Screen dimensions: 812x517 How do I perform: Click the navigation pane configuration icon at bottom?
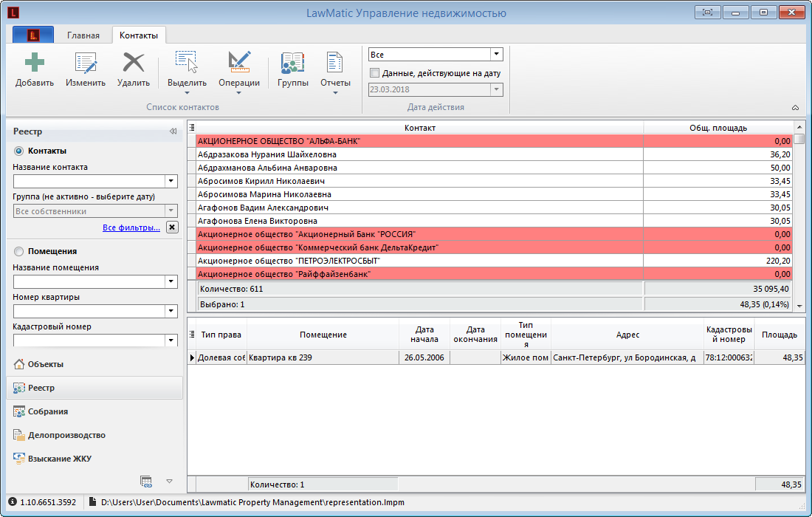click(146, 482)
